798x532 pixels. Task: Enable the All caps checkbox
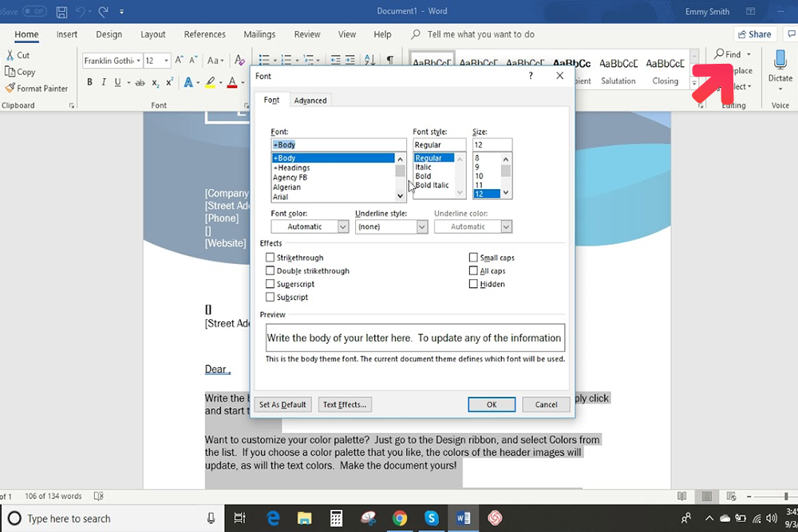click(x=473, y=270)
